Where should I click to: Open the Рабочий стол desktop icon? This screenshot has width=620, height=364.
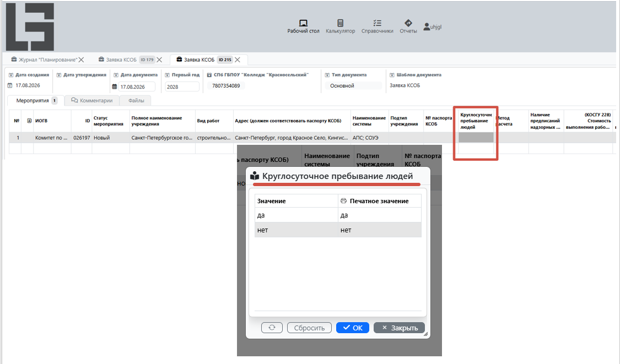pos(303,26)
